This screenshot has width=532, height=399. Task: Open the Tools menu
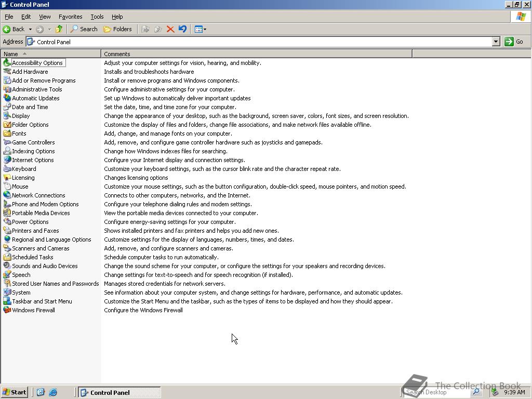[x=97, y=17]
